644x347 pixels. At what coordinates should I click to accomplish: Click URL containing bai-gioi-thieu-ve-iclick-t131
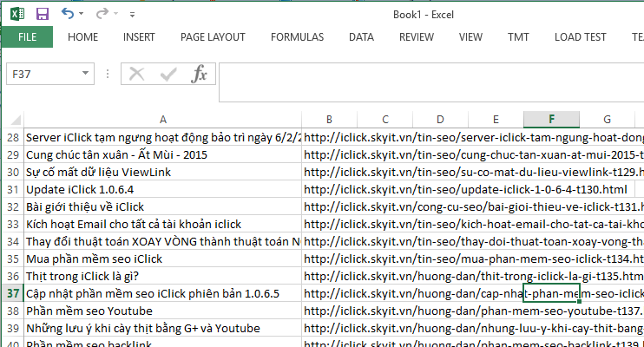coord(474,206)
